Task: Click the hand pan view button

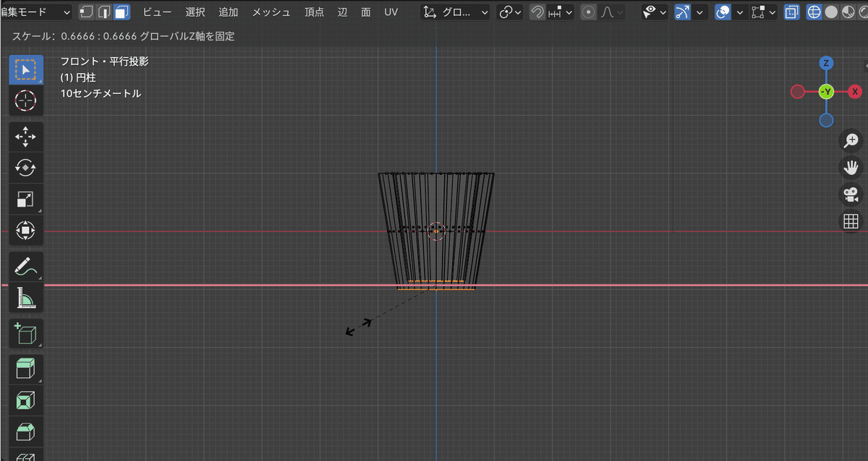Action: pyautogui.click(x=851, y=168)
